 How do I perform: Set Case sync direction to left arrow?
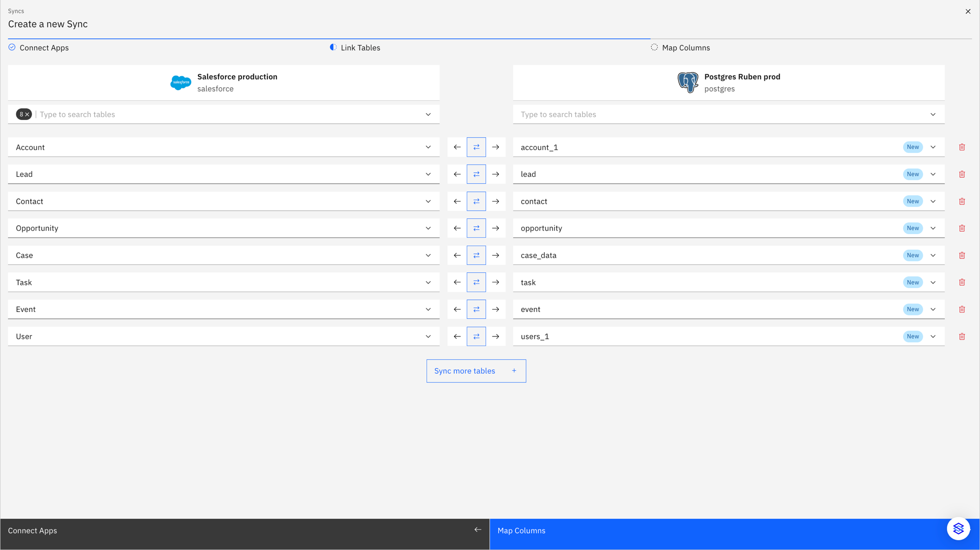point(457,255)
